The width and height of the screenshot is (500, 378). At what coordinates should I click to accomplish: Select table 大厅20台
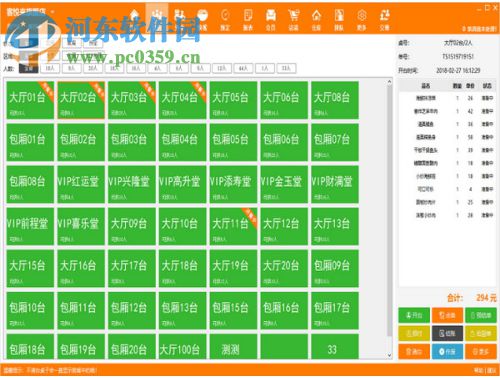coord(284,268)
